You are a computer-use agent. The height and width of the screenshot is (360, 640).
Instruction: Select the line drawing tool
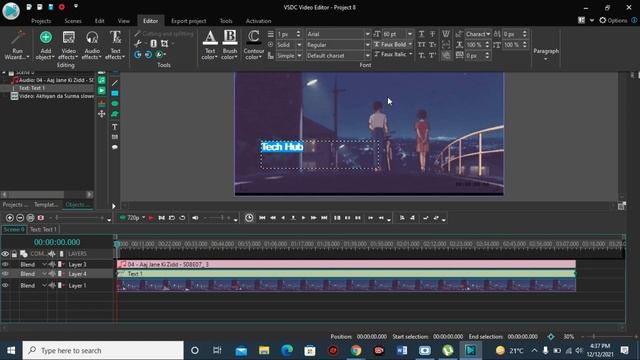[115, 83]
